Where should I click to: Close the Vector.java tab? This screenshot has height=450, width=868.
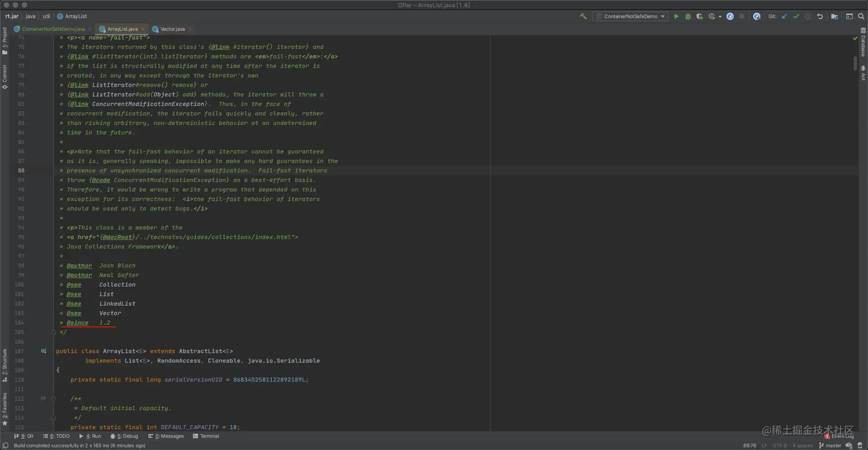pos(190,29)
